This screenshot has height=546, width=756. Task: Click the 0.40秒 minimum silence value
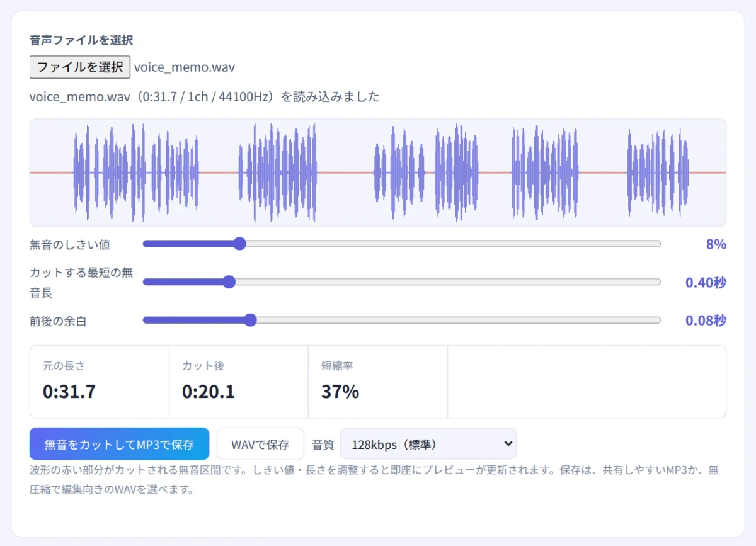pos(706,283)
